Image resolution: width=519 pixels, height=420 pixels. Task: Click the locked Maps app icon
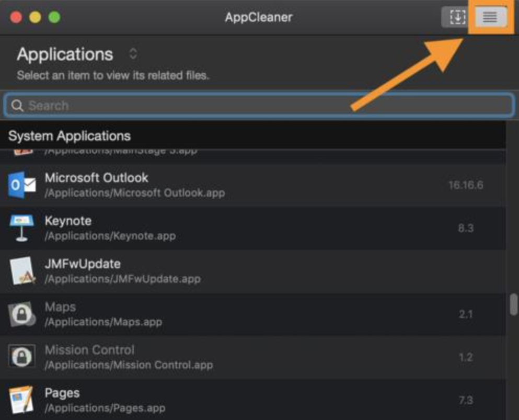[22, 314]
